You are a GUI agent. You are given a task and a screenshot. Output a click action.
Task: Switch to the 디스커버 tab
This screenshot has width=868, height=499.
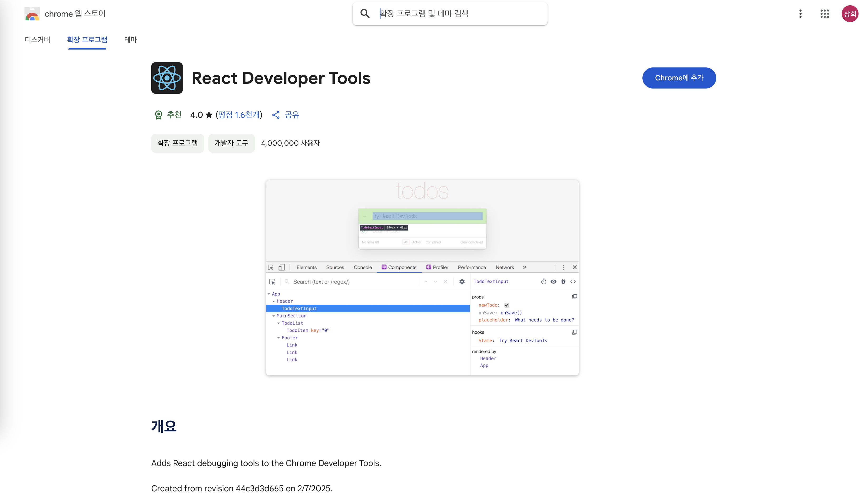pyautogui.click(x=37, y=40)
